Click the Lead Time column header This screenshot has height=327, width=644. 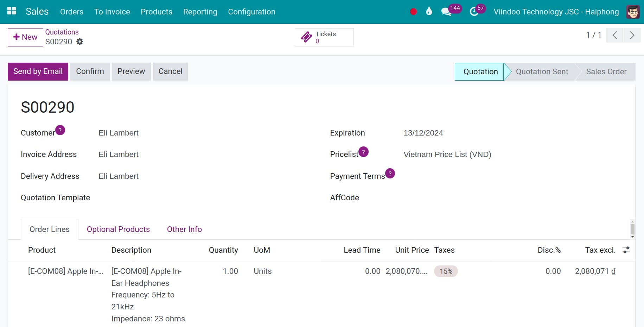[362, 250]
